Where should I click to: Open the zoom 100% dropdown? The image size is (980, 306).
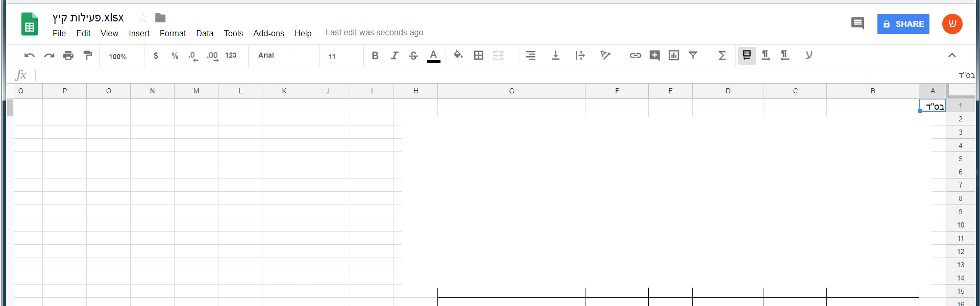point(118,56)
